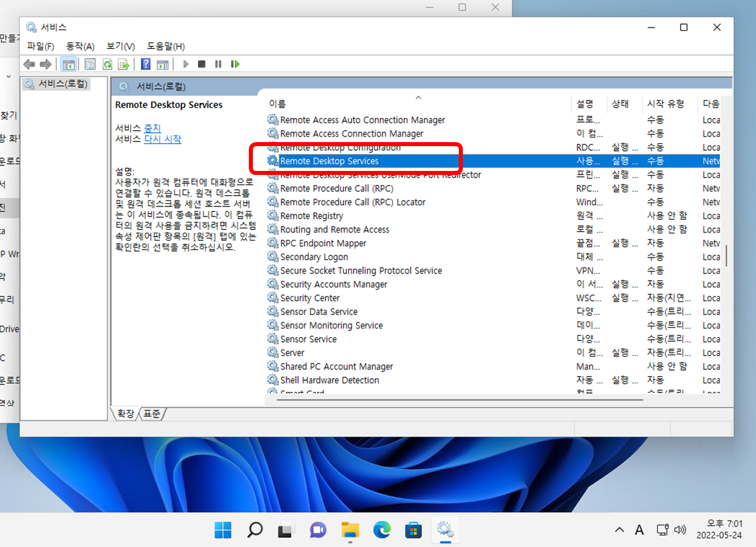Viewport: 756px width, 547px height.
Task: Select the Remote Desktop Services row
Action: coord(494,161)
